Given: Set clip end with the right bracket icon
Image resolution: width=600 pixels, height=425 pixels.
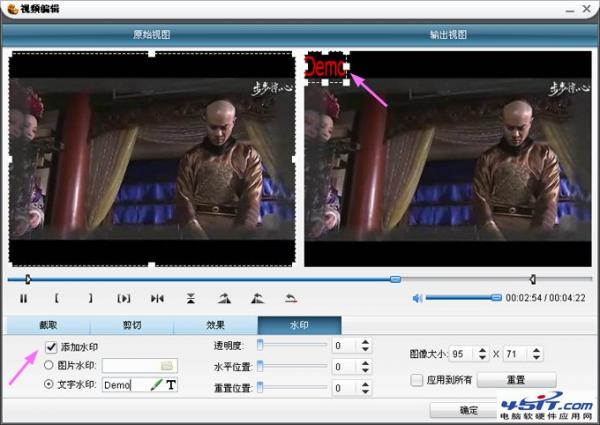Looking at the screenshot, I should pos(91,298).
